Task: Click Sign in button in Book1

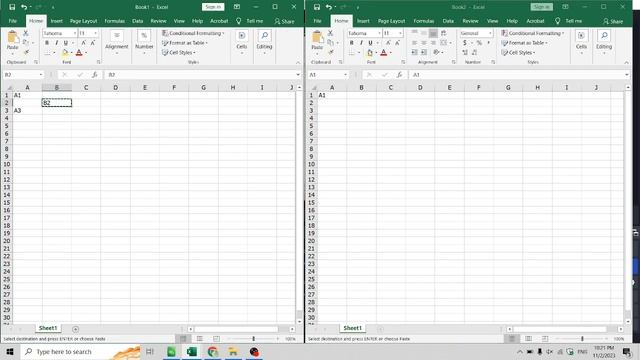Action: point(213,7)
